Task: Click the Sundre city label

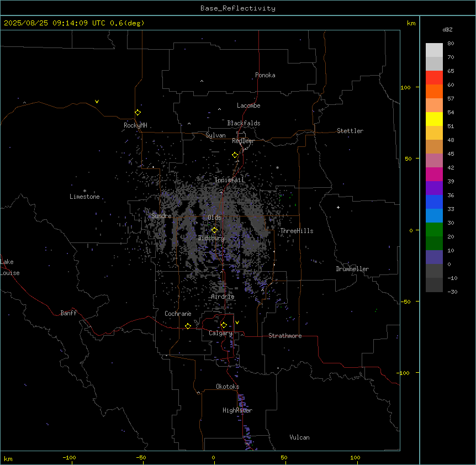Action: click(161, 216)
